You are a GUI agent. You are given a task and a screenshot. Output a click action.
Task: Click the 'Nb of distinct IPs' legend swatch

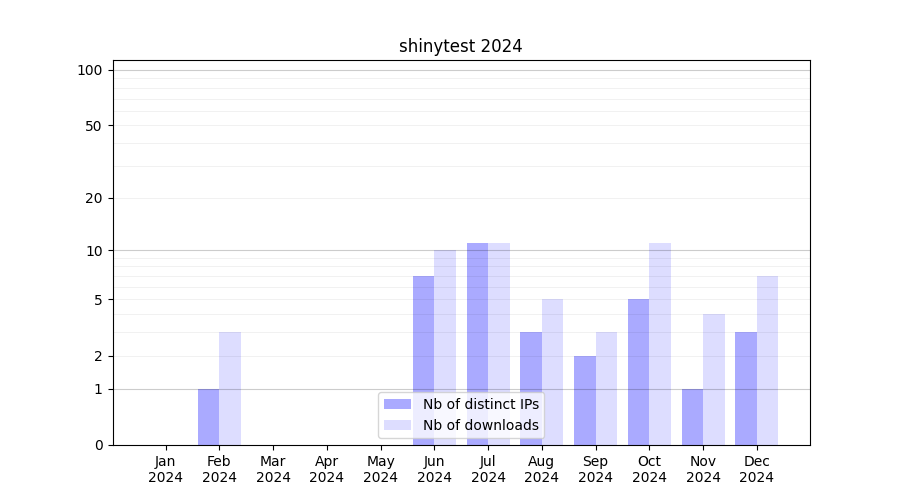click(398, 404)
